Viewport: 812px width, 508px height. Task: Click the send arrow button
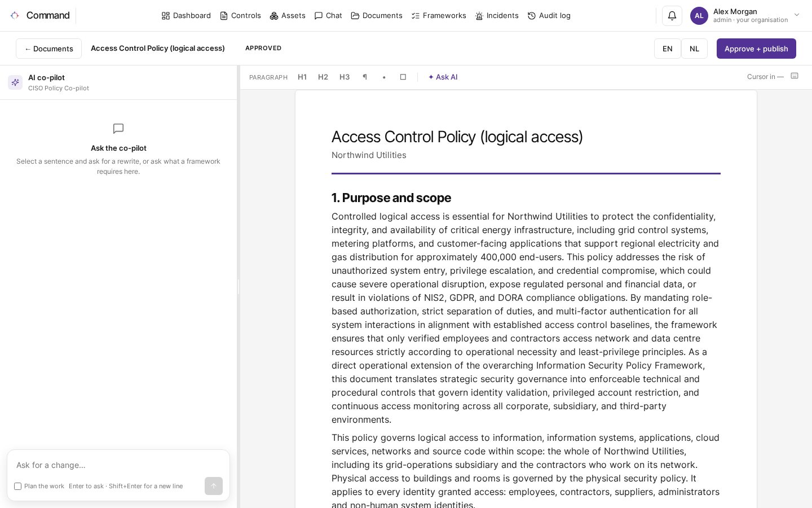(214, 486)
